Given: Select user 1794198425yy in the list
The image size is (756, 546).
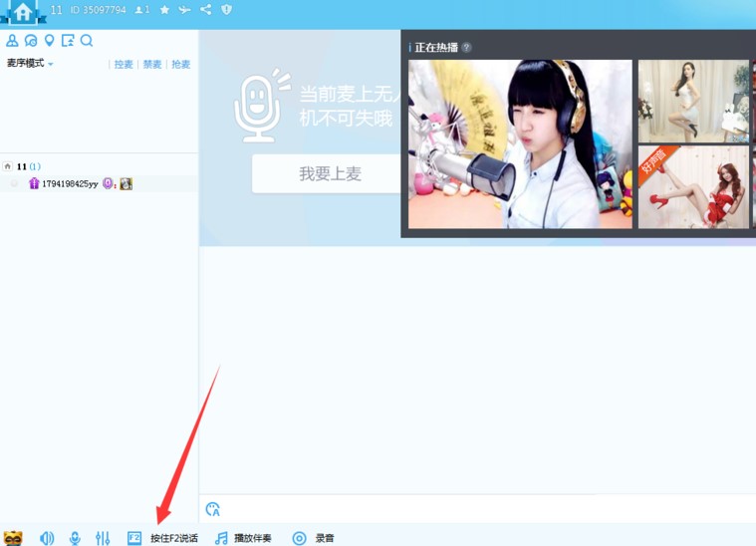Looking at the screenshot, I should click(x=70, y=183).
